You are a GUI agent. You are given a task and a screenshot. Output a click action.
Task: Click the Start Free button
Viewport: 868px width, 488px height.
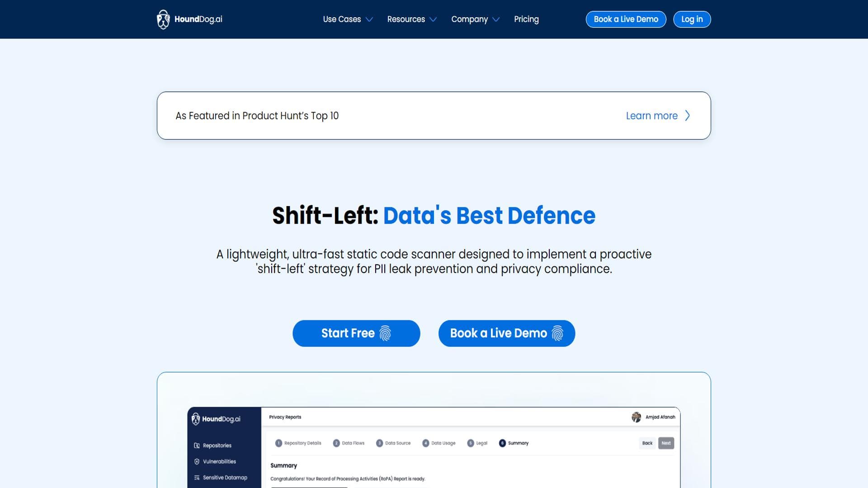coord(356,333)
